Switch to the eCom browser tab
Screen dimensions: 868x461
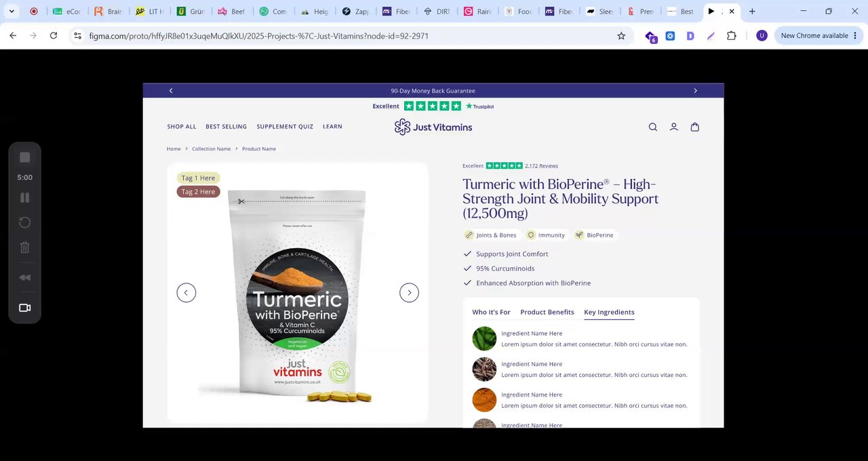[x=67, y=12]
